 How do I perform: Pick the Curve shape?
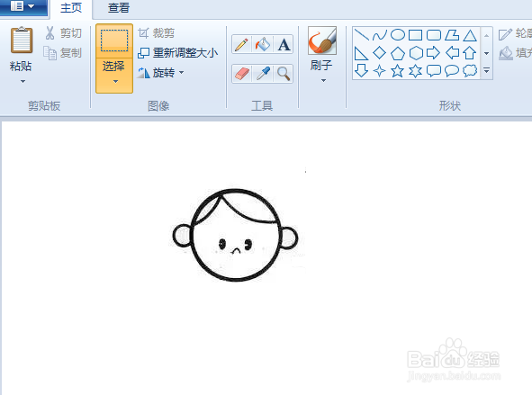[379, 35]
